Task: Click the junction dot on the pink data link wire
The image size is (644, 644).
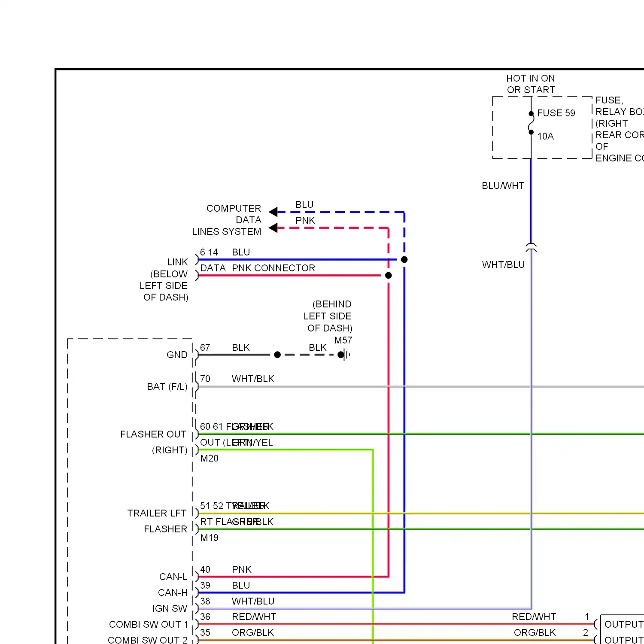Action: pyautogui.click(x=389, y=275)
